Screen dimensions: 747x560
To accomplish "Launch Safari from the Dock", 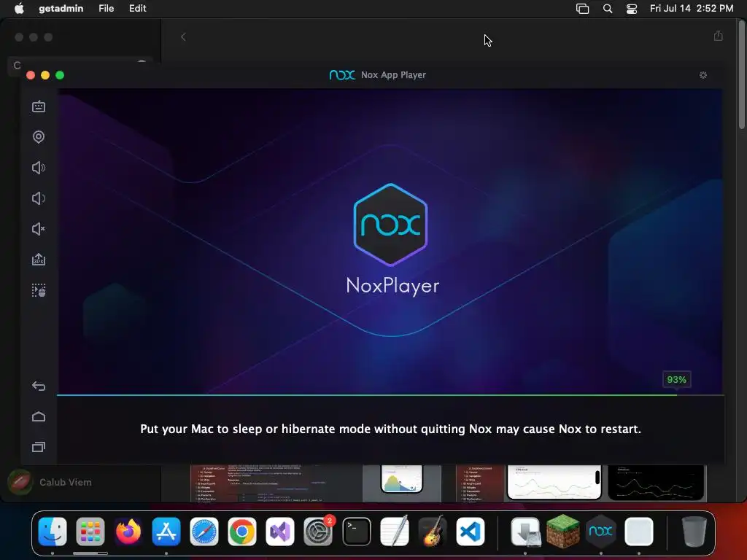I will pos(204,531).
